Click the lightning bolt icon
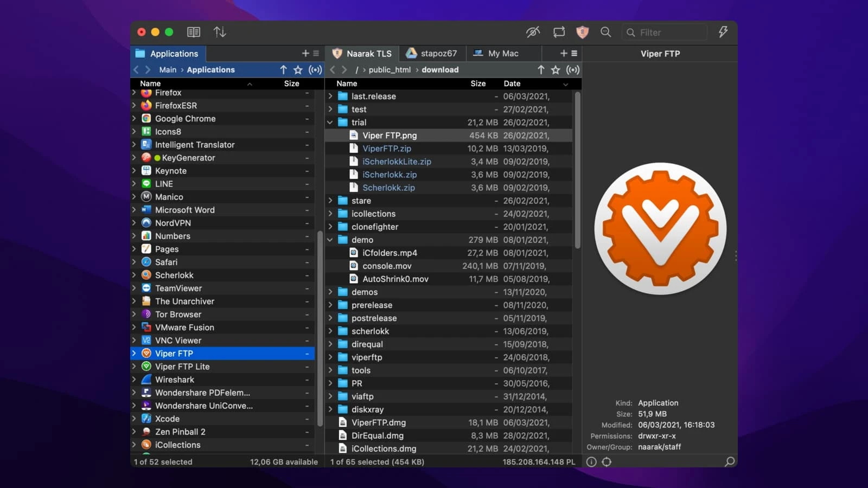Viewport: 868px width, 488px height. (x=723, y=32)
